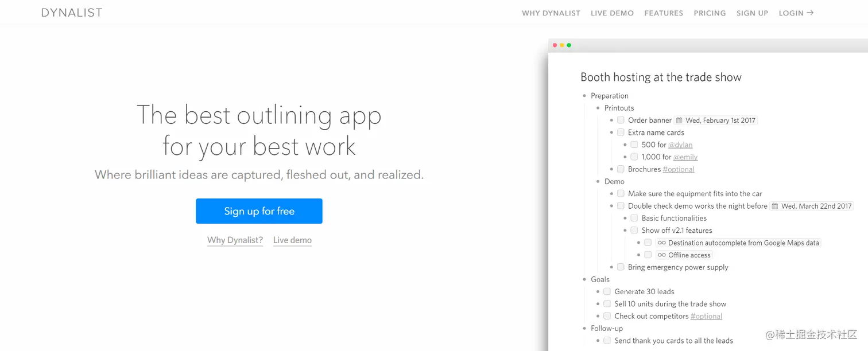This screenshot has height=351, width=868.
Task: Tick the Basic functionalities checkbox
Action: coord(634,218)
